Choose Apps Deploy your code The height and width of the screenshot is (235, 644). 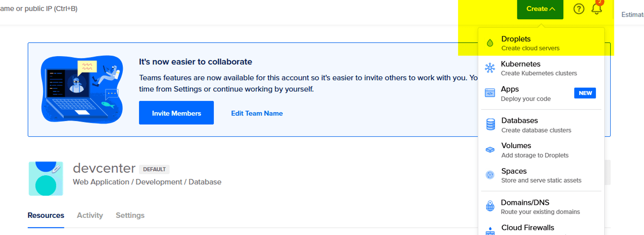point(541,93)
